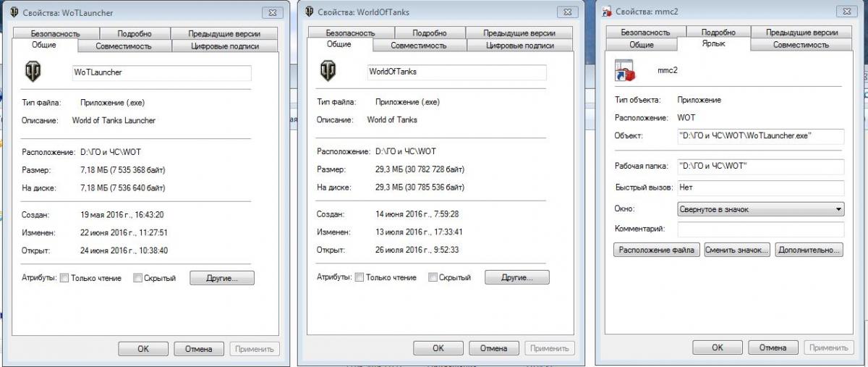
Task: Click 'Применить' in mmc2 window
Action: coord(828,347)
